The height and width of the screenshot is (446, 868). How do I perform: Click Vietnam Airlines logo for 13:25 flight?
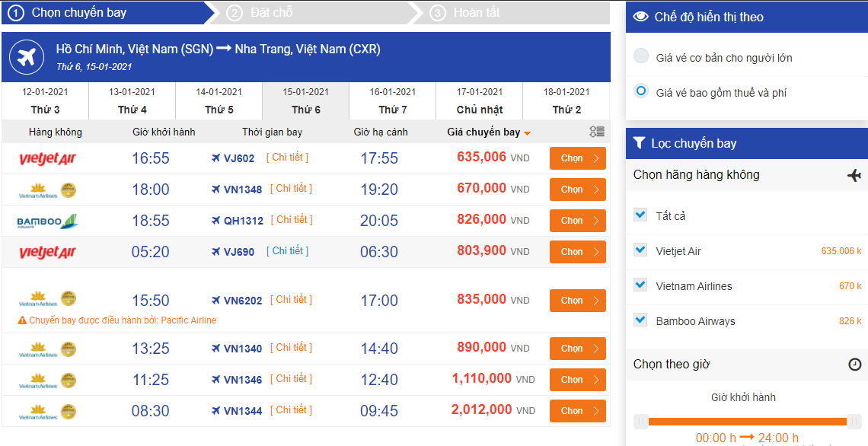(48, 349)
